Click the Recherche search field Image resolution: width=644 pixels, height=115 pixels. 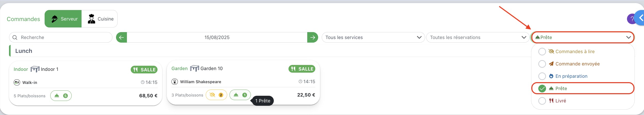pyautogui.click(x=61, y=37)
